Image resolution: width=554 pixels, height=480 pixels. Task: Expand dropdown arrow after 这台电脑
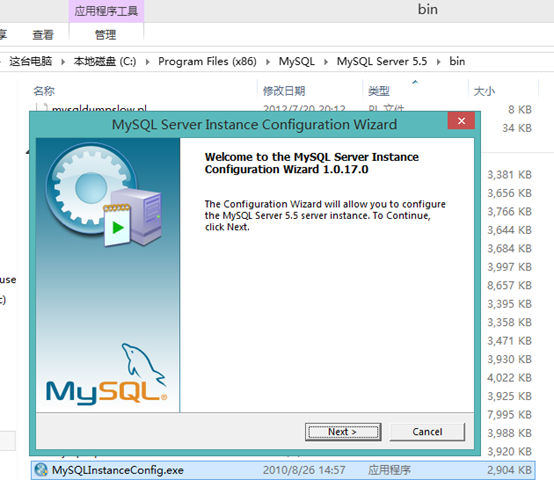(x=63, y=62)
